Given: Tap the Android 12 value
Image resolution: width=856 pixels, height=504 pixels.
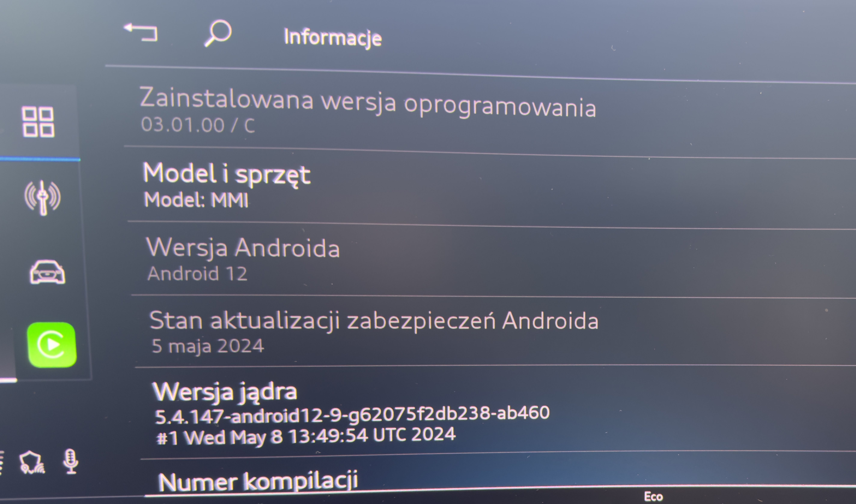Looking at the screenshot, I should tap(197, 273).
